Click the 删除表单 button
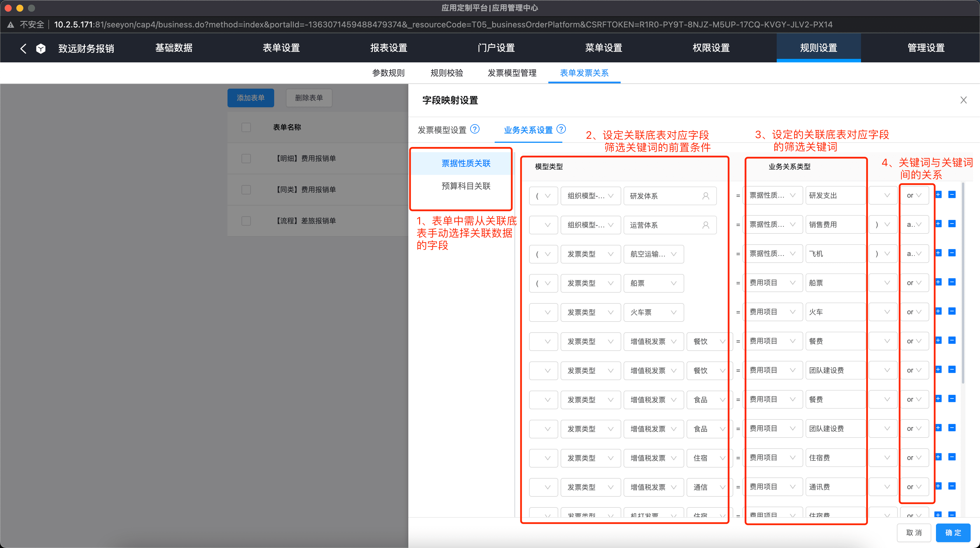Image resolution: width=980 pixels, height=548 pixels. pos(309,98)
